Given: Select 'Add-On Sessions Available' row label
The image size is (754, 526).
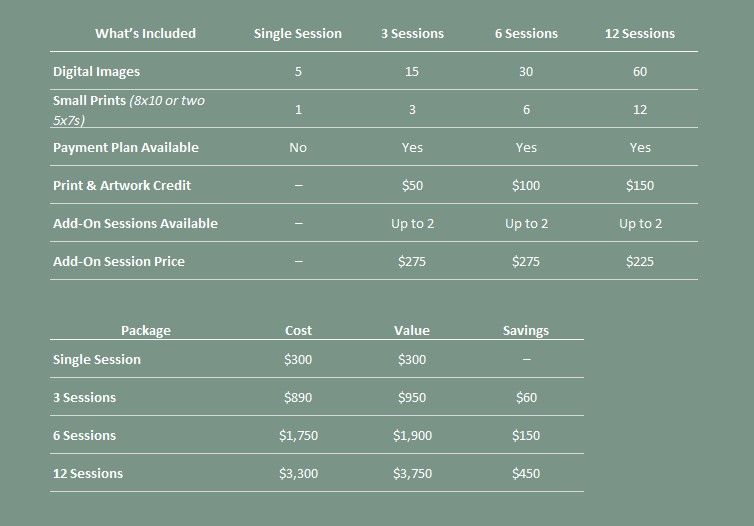Looking at the screenshot, I should click(135, 223).
